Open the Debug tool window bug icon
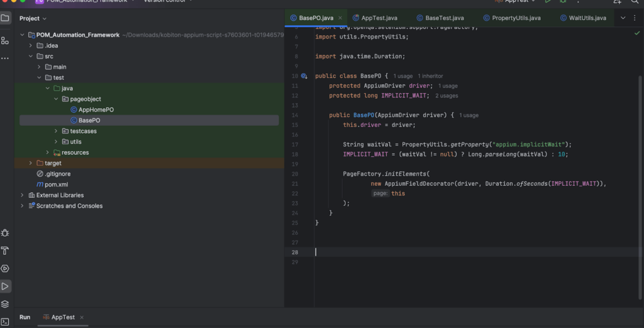The height and width of the screenshot is (328, 644). [x=5, y=233]
